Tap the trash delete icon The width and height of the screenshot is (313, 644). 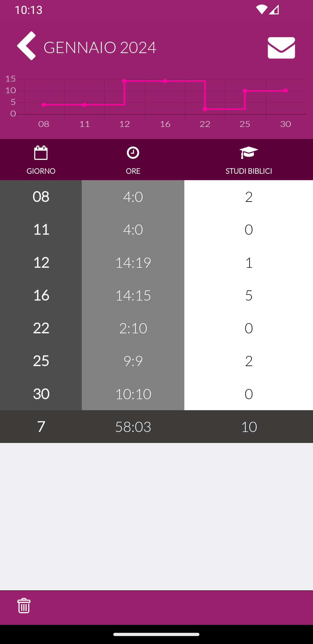click(x=24, y=606)
